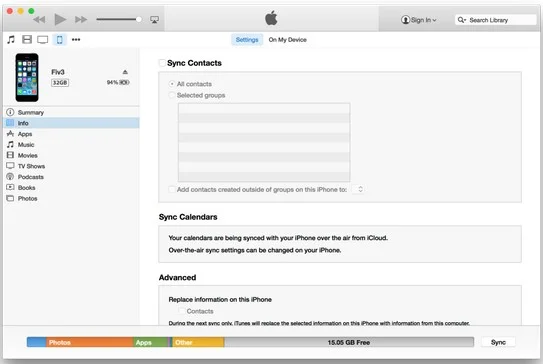The width and height of the screenshot is (543, 364).
Task: Click the 15.05 GB Free storage segment
Action: pos(349,342)
